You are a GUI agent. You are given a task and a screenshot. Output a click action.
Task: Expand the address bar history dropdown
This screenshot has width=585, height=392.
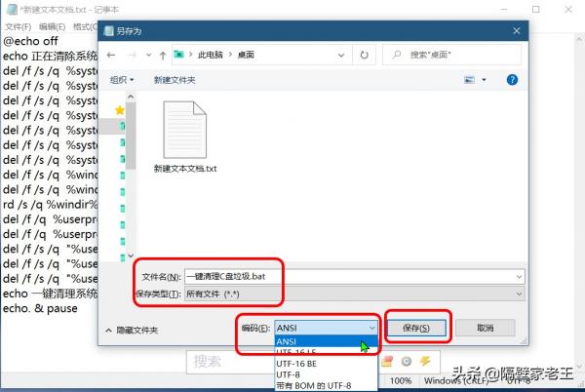coord(341,56)
